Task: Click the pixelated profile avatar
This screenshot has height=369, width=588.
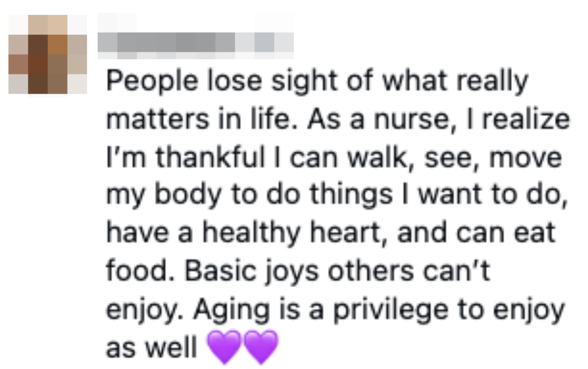Action: tap(48, 55)
